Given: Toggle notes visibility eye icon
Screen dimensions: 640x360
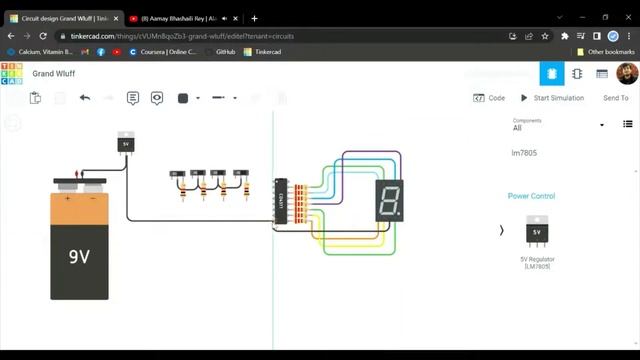Looking at the screenshot, I should [157, 98].
